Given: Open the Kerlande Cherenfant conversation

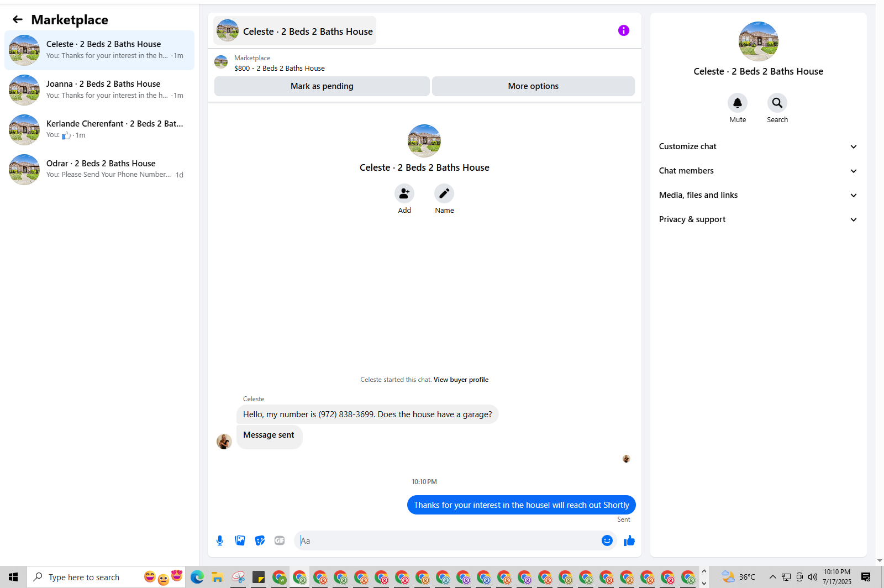Looking at the screenshot, I should [99, 130].
